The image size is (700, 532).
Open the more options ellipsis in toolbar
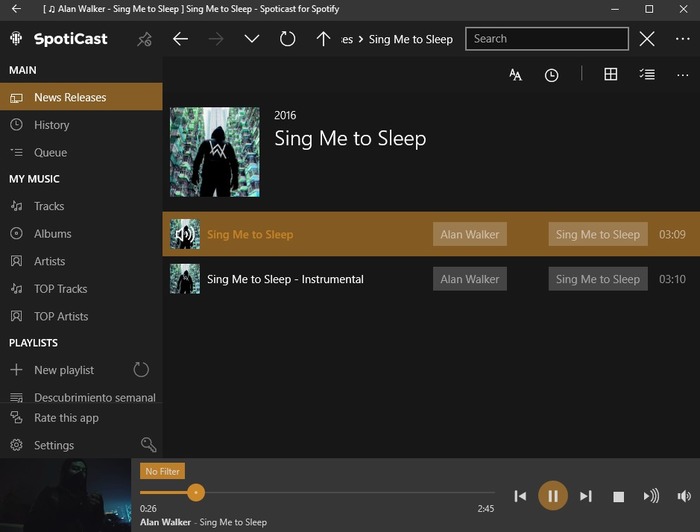pos(683,75)
